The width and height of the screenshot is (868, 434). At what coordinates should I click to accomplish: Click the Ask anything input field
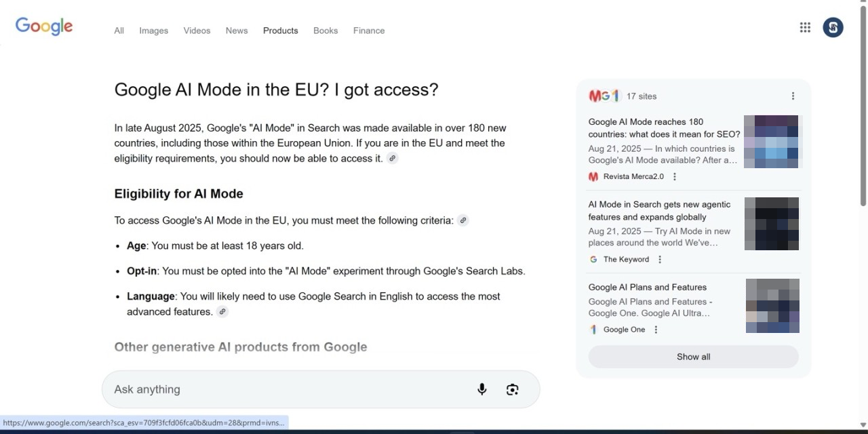point(271,389)
